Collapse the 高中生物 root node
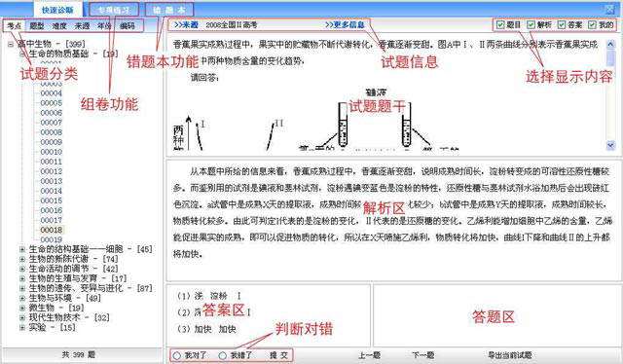 tap(11, 44)
